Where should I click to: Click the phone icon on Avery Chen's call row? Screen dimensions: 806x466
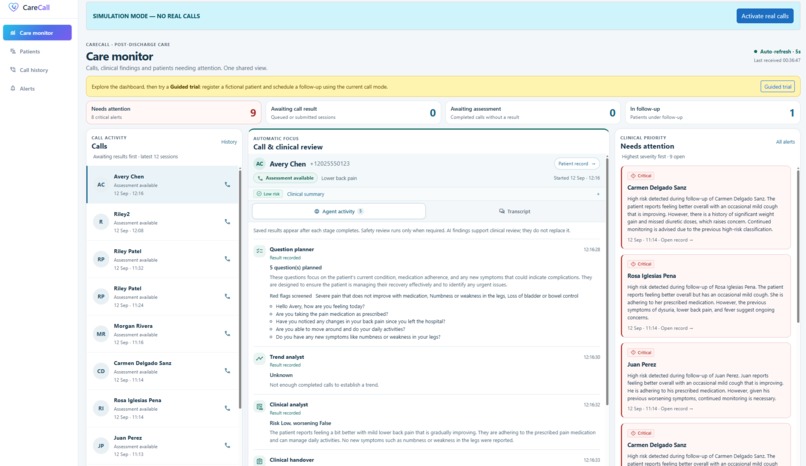click(x=227, y=184)
